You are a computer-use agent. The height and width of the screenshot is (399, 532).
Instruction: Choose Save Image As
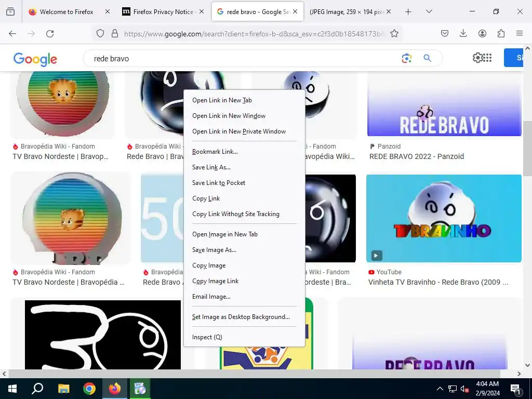244,250
